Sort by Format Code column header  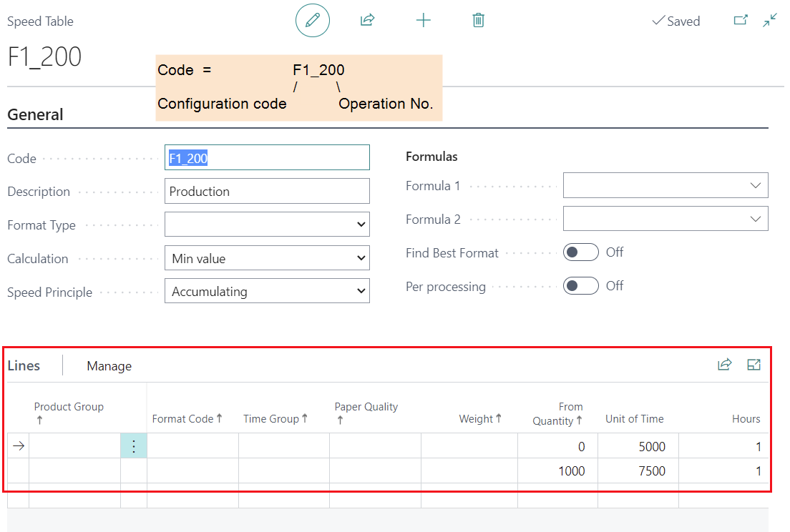[x=187, y=419]
